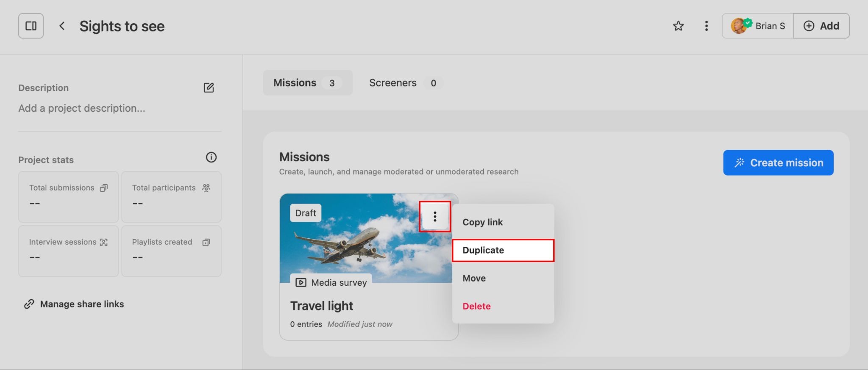The height and width of the screenshot is (370, 868).
Task: Star the Sights to see project
Action: click(x=678, y=26)
